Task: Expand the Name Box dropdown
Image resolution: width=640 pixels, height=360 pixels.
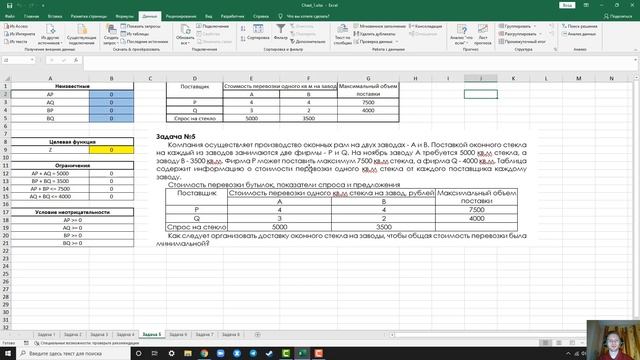Action: pos(32,60)
